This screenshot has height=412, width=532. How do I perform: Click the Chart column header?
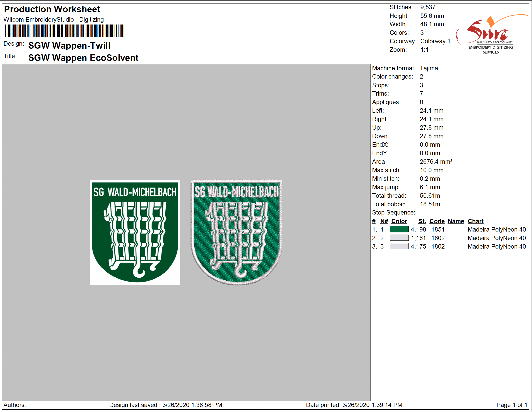point(475,221)
